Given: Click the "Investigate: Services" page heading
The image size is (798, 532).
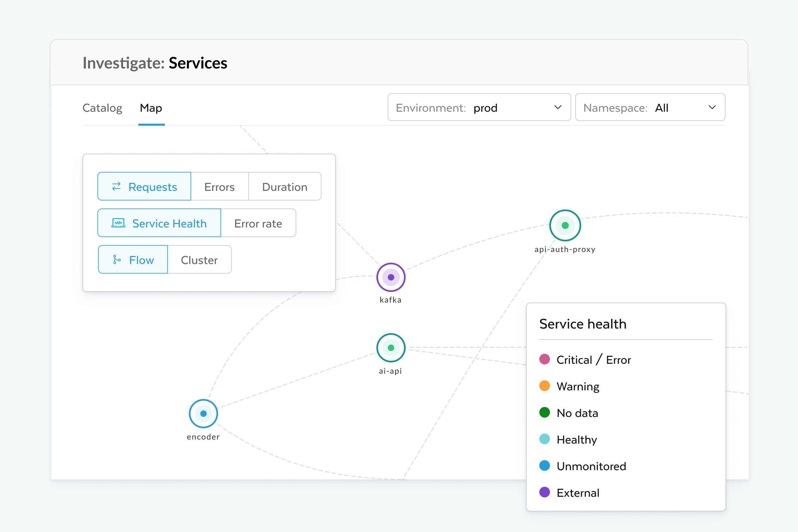Looking at the screenshot, I should click(x=155, y=63).
